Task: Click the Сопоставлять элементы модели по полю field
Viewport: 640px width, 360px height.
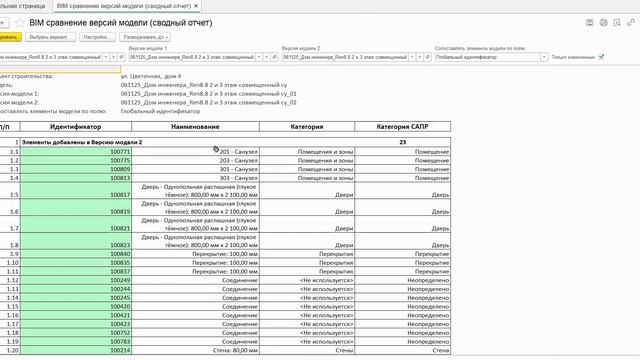Action: [487, 57]
